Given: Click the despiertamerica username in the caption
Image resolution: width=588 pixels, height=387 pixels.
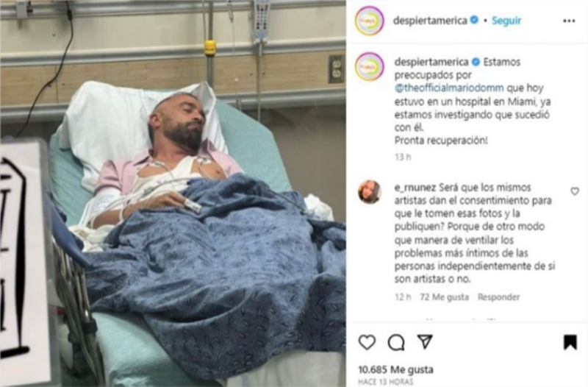Looking at the screenshot, I should coord(431,62).
